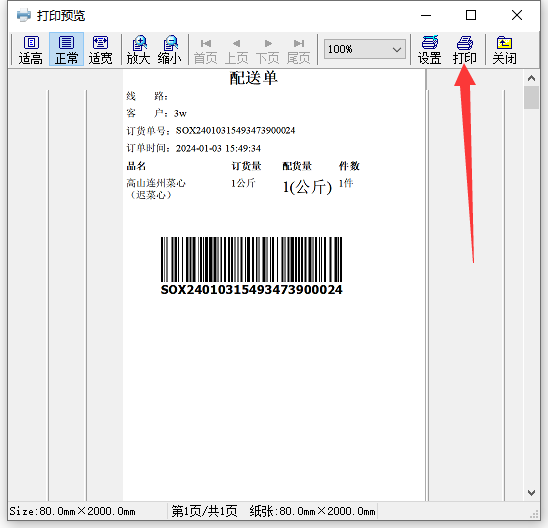548x528 pixels.
Task: Click the 纸张:80.0mm×2000.0mm status entry
Action: tap(312, 511)
